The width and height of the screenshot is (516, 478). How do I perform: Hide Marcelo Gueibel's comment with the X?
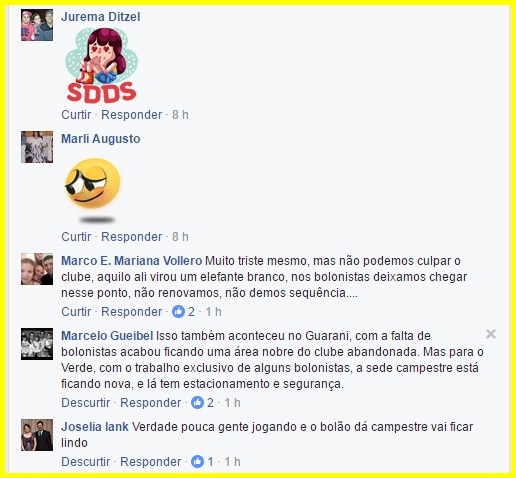click(x=491, y=334)
